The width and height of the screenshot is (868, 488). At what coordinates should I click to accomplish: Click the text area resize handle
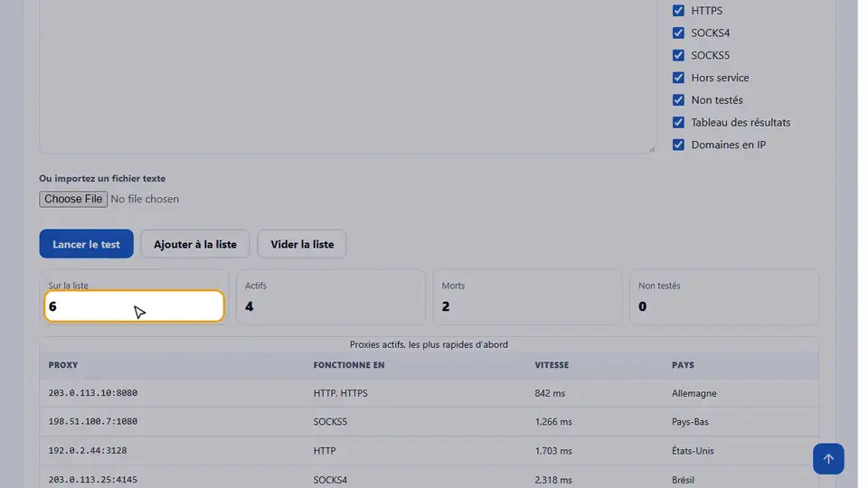[652, 149]
